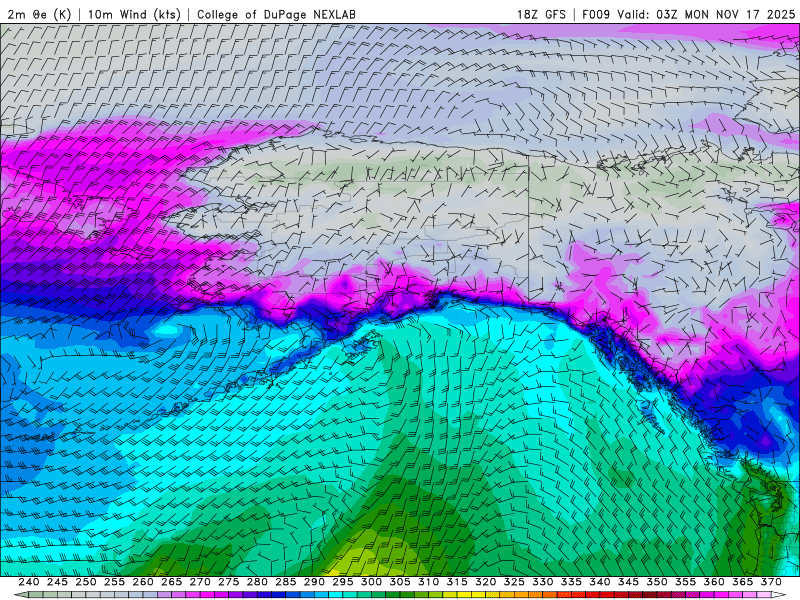Click the "18Z GFS" model run label
800x600 pixels.
[x=541, y=14]
